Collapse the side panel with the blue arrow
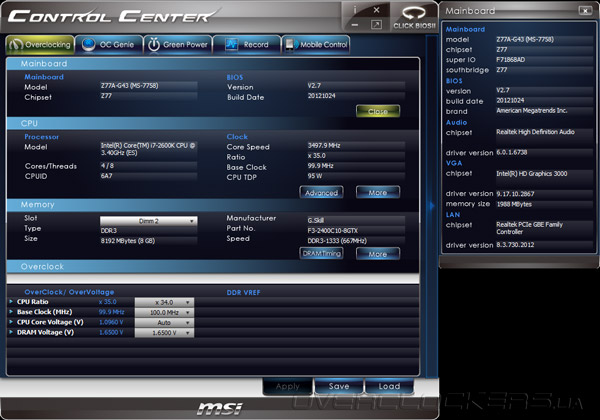The height and width of the screenshot is (420, 600). point(432,206)
